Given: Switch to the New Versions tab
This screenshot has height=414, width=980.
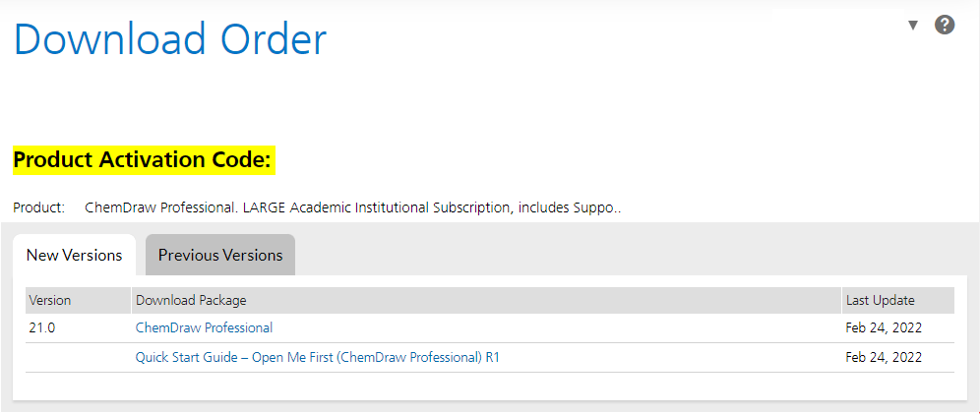Looking at the screenshot, I should (75, 255).
